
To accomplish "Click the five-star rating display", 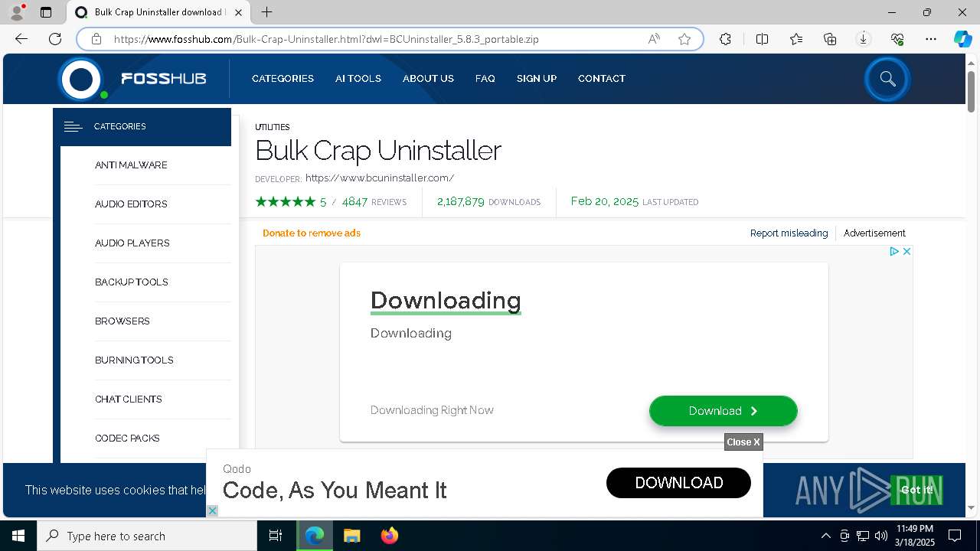I will tap(286, 202).
